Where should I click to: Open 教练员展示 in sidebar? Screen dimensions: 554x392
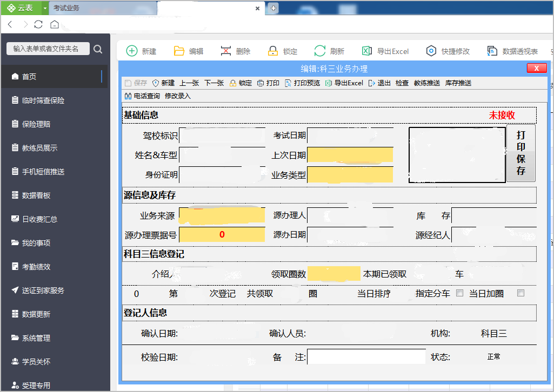(x=55, y=147)
